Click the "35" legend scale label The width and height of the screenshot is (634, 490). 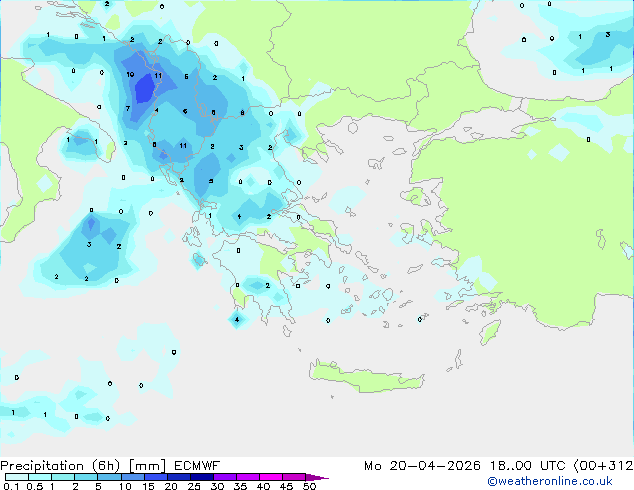[240, 486]
